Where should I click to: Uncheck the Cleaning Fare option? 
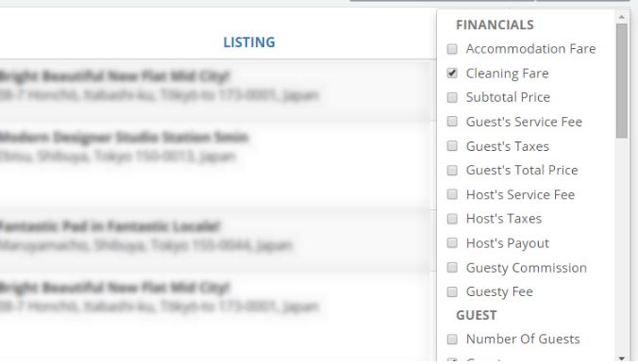[452, 74]
